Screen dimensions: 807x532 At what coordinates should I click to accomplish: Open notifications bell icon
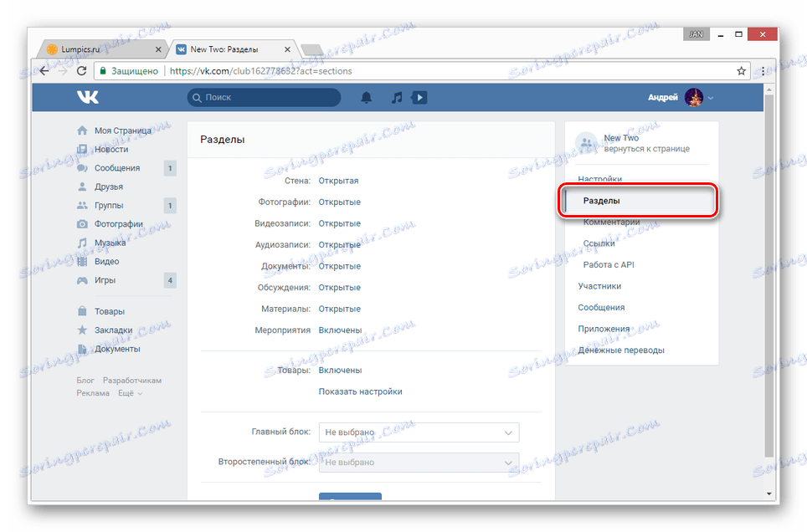point(366,97)
